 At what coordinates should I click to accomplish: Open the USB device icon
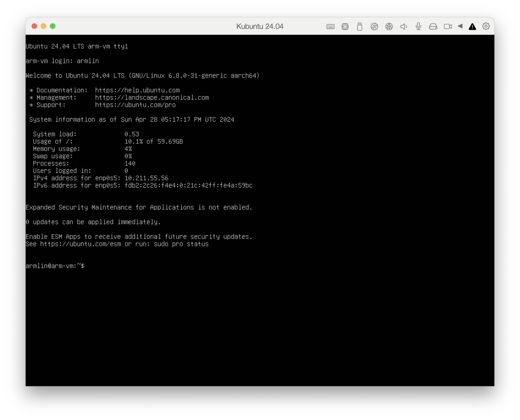click(x=359, y=26)
